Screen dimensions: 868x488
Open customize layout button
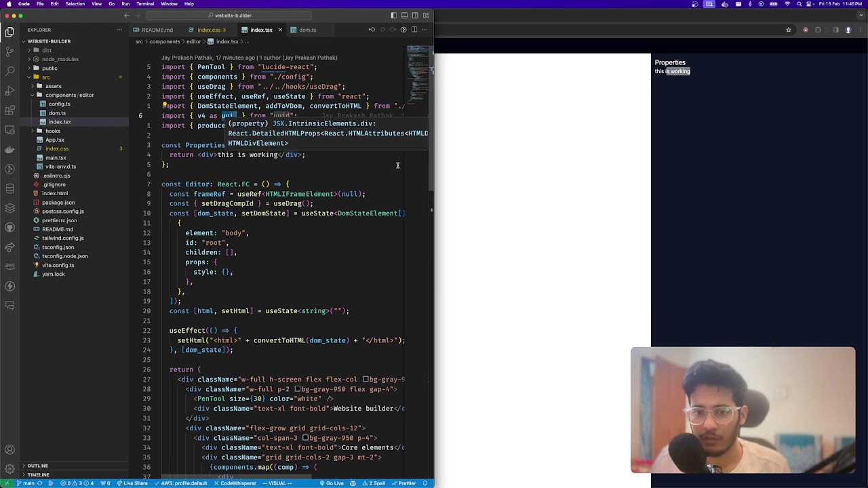[x=426, y=15]
